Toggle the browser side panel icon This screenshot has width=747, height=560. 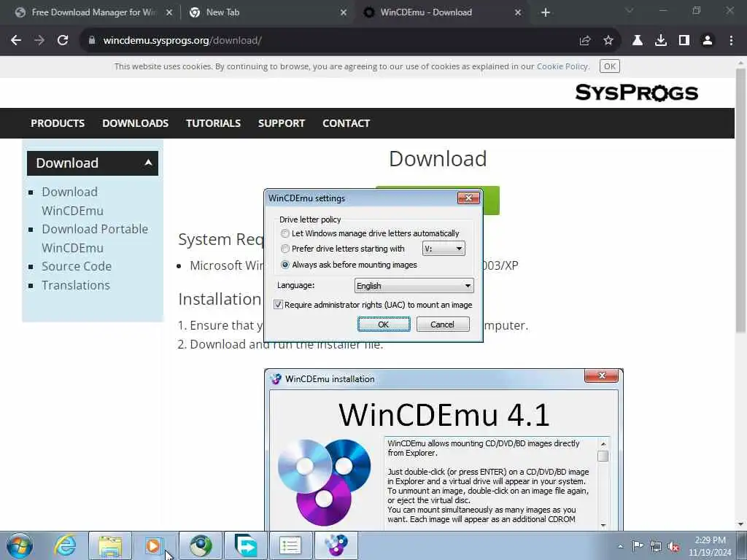click(x=684, y=41)
